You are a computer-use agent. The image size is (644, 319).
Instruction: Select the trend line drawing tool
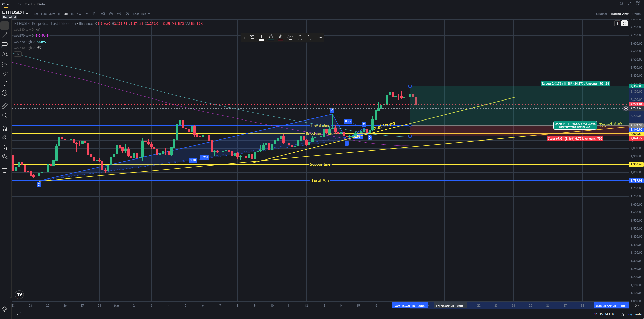coord(5,35)
